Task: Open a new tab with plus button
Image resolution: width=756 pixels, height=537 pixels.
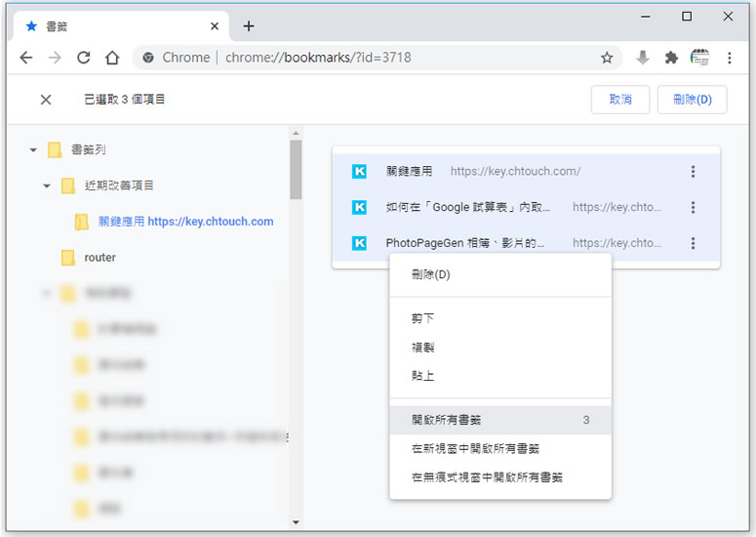Action: pyautogui.click(x=249, y=26)
